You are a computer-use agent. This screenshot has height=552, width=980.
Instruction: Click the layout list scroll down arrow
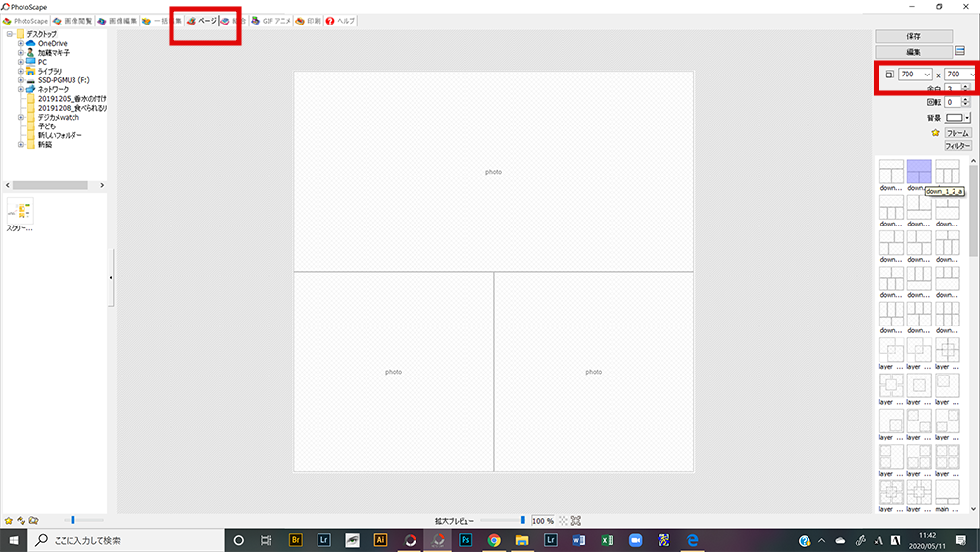[973, 509]
